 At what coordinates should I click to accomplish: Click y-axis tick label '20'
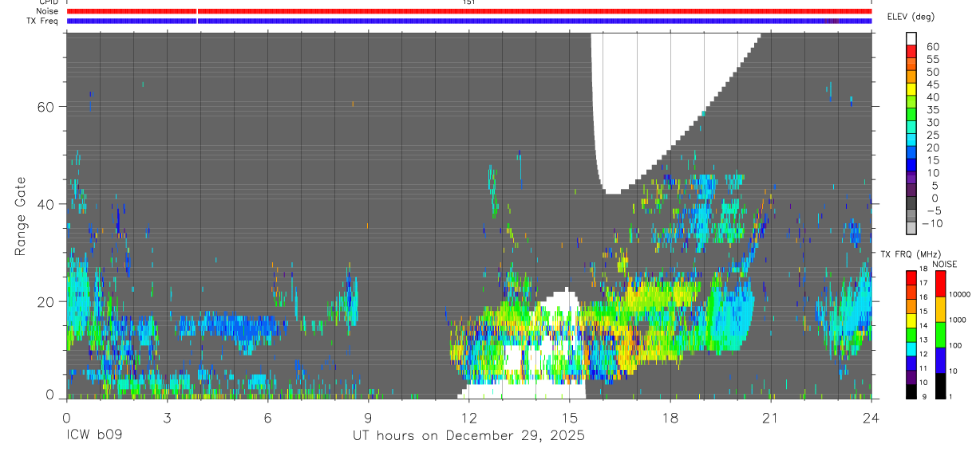click(x=45, y=301)
